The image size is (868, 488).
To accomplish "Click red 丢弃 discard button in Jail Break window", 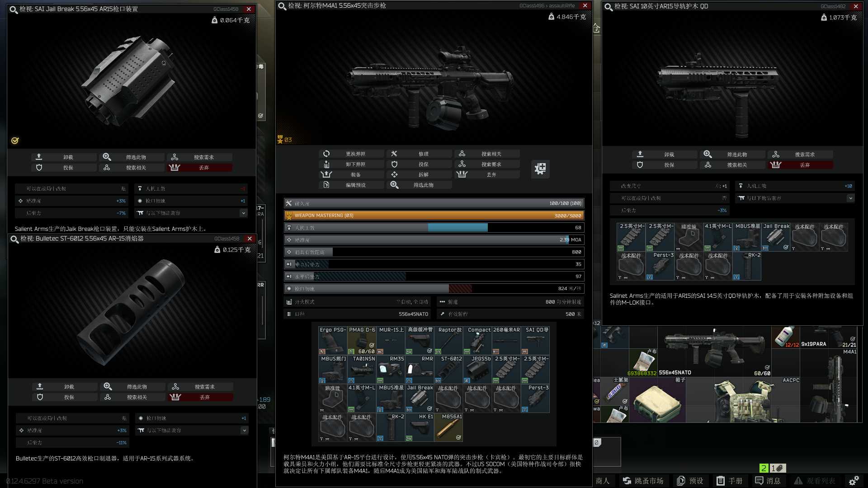I will [x=200, y=168].
